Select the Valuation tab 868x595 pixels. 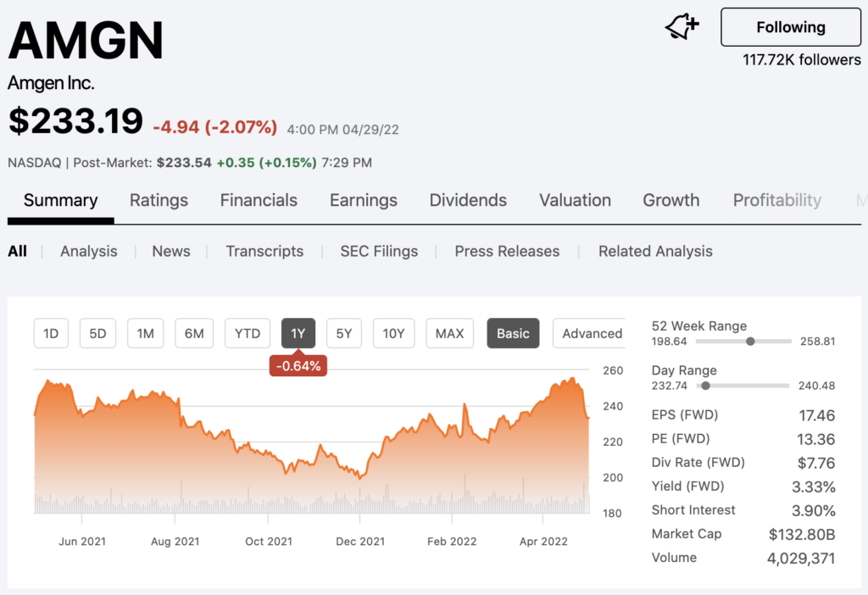coord(575,200)
